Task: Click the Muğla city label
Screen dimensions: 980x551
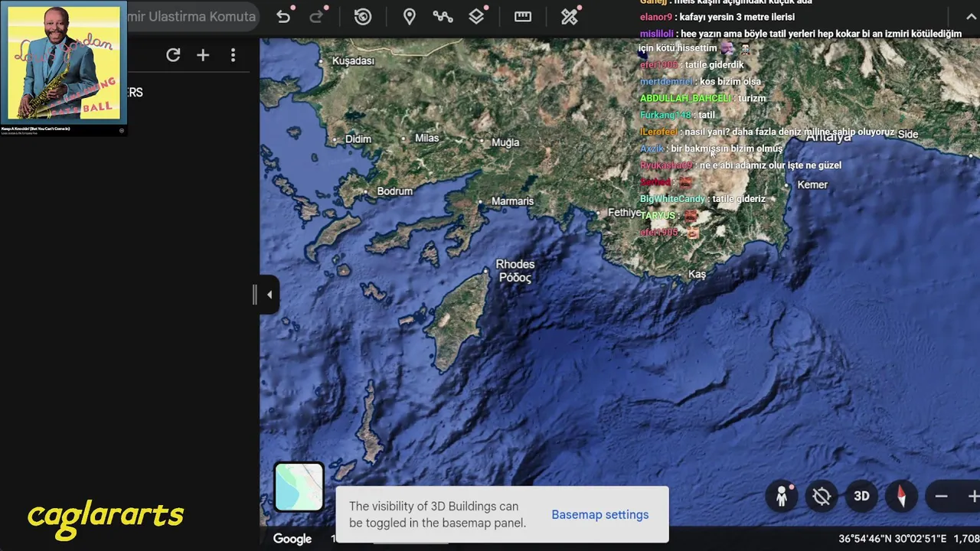Action: [505, 142]
